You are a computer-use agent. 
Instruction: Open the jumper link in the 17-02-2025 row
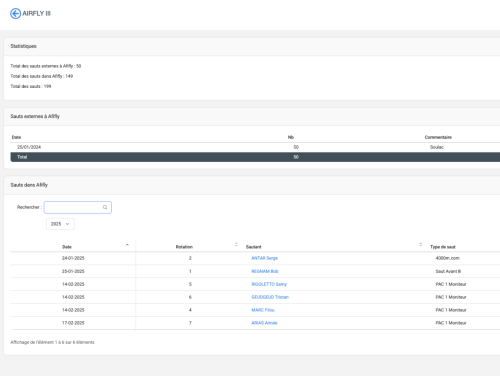(264, 323)
